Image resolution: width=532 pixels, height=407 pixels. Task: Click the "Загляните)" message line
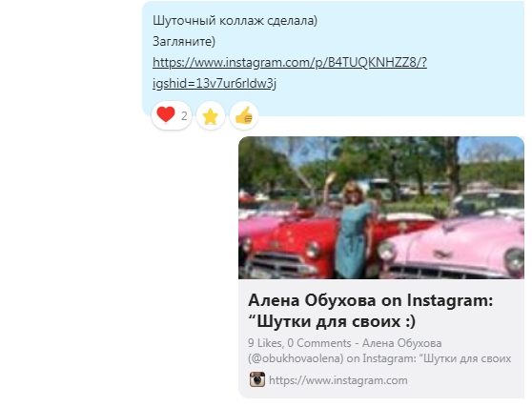coord(184,41)
